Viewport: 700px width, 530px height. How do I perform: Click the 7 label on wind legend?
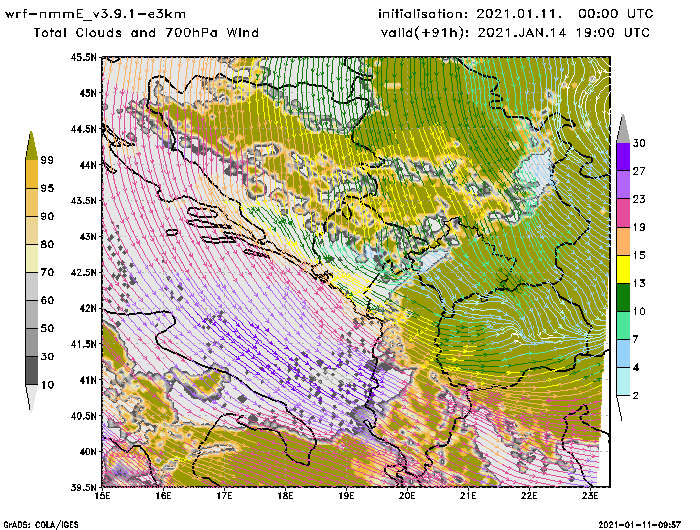coord(636,339)
